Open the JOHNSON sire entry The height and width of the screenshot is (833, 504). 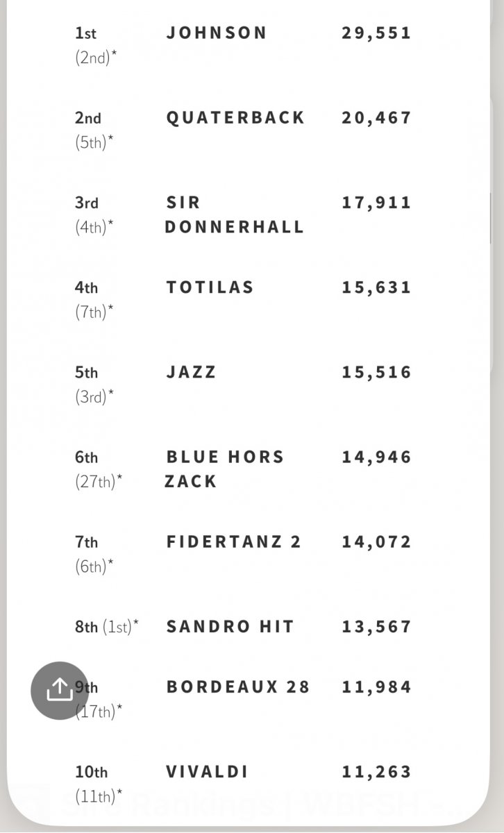click(x=217, y=33)
